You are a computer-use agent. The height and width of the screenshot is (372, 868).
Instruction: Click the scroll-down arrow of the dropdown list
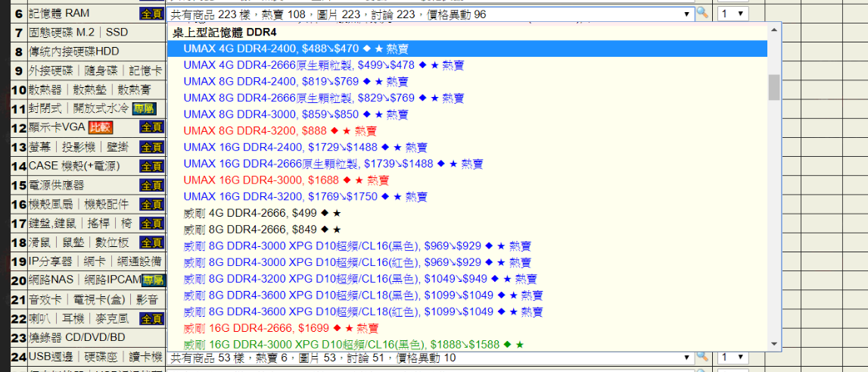[x=773, y=343]
